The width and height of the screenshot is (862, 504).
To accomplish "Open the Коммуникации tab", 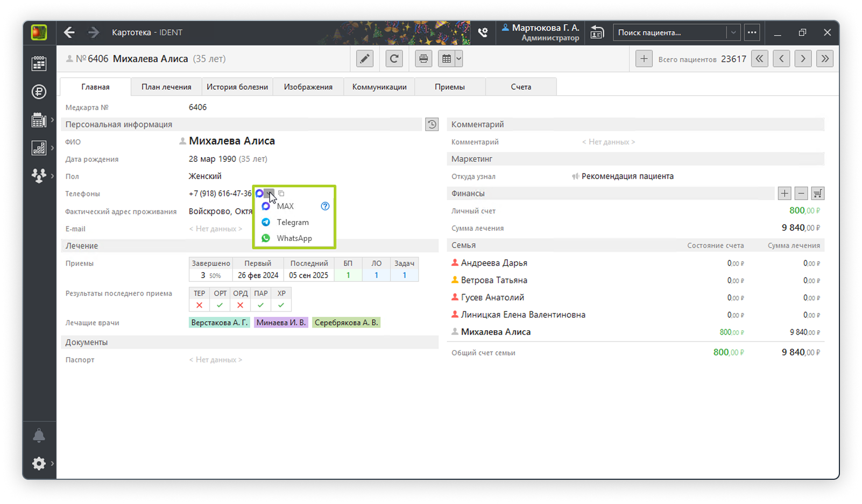I will (379, 87).
